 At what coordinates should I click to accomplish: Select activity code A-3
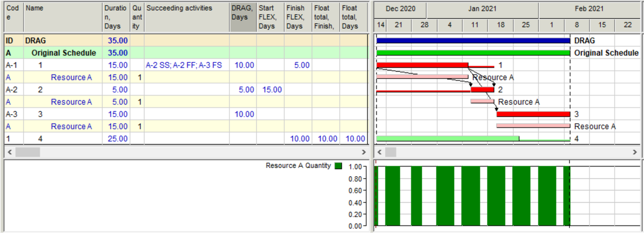pos(11,114)
